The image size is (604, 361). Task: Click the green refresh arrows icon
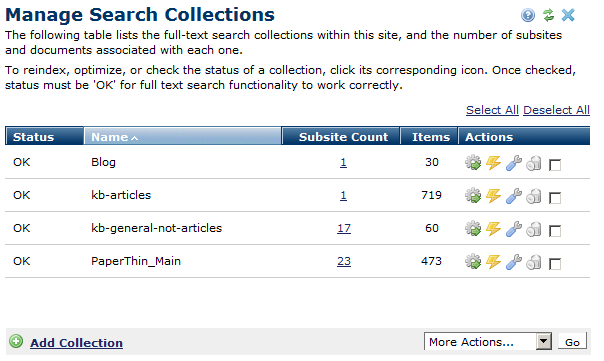[548, 15]
